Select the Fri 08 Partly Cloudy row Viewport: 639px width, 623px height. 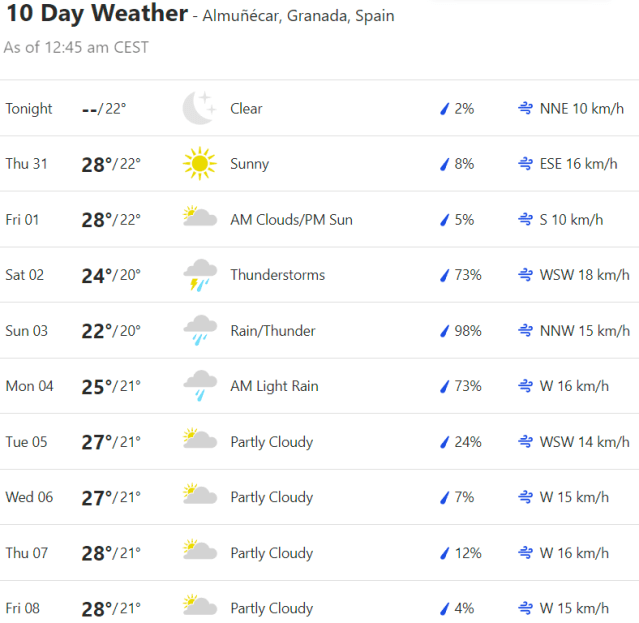click(319, 608)
